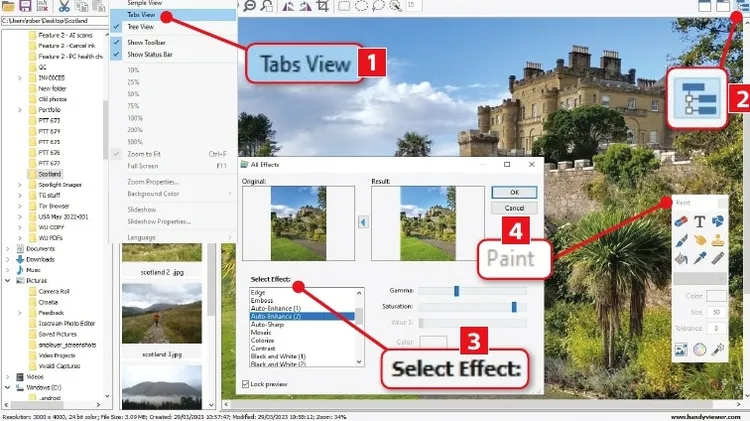The image size is (750, 421).
Task: Choose Tabs View from the menu
Action: pos(173,15)
